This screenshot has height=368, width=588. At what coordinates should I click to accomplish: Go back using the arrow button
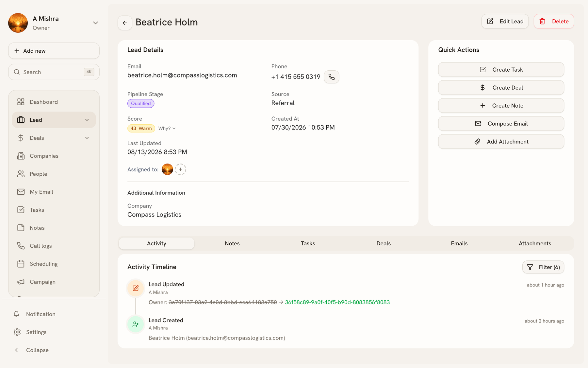coord(125,23)
